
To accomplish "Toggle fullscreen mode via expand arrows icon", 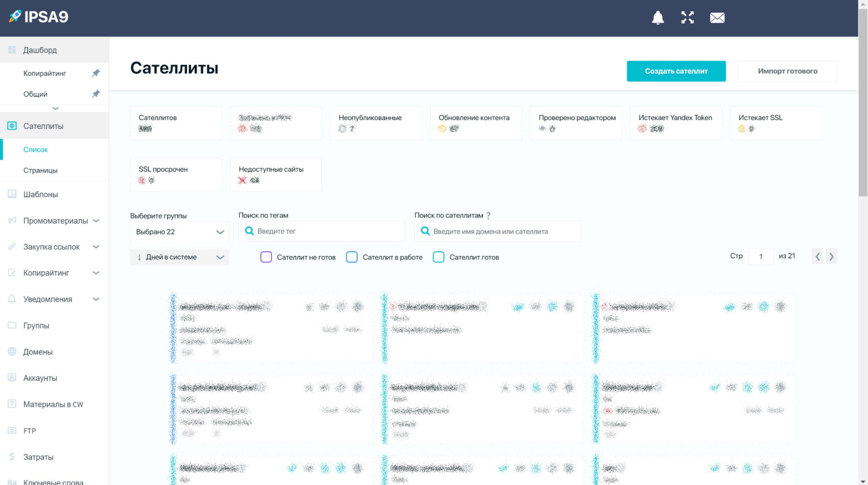I will pos(687,18).
